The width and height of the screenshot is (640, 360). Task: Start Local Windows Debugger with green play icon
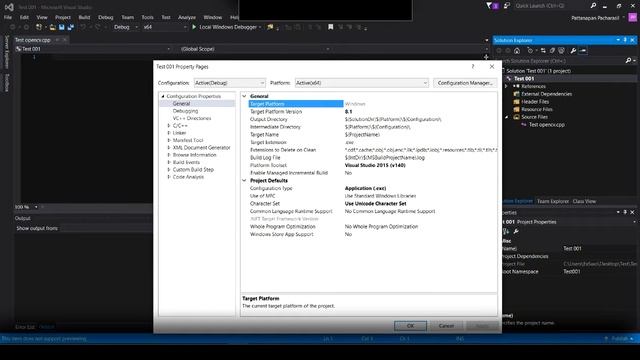(x=194, y=27)
